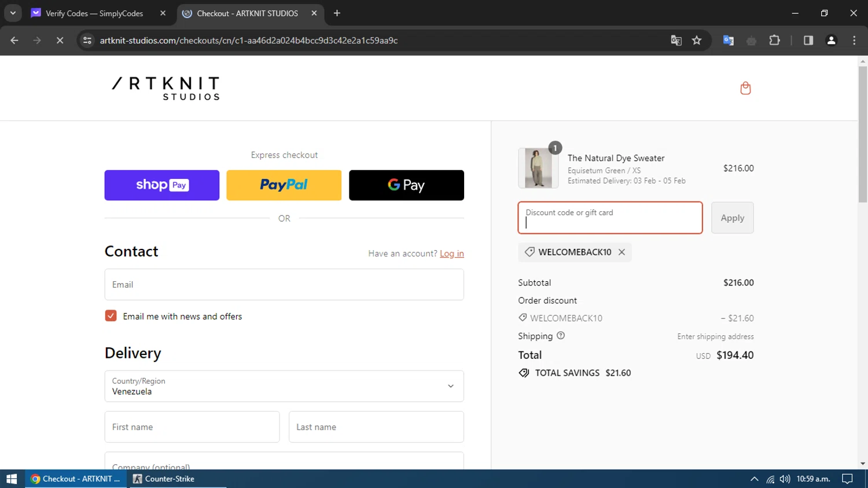Close the Verify Codes SimplyCodes tab
868x488 pixels.
coord(163,13)
